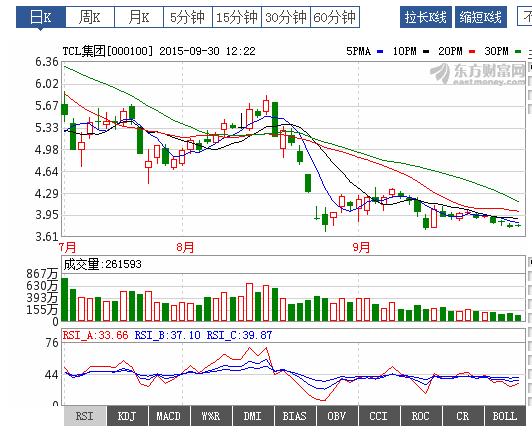Click the 9月 date axis label
The height and width of the screenshot is (436, 532).
coord(361,247)
